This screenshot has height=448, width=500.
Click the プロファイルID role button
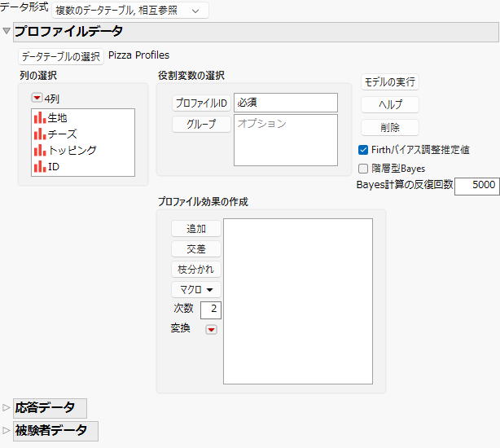(x=201, y=103)
